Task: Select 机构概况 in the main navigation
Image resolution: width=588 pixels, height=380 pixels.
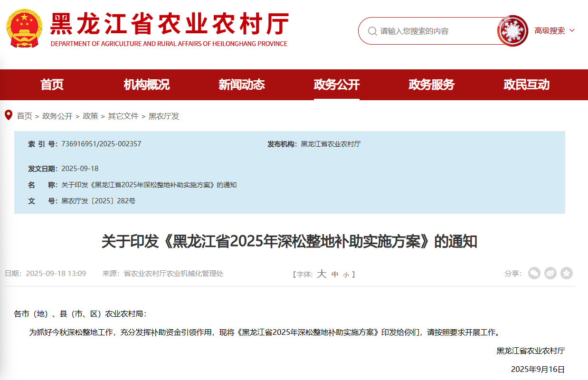Action: point(146,85)
